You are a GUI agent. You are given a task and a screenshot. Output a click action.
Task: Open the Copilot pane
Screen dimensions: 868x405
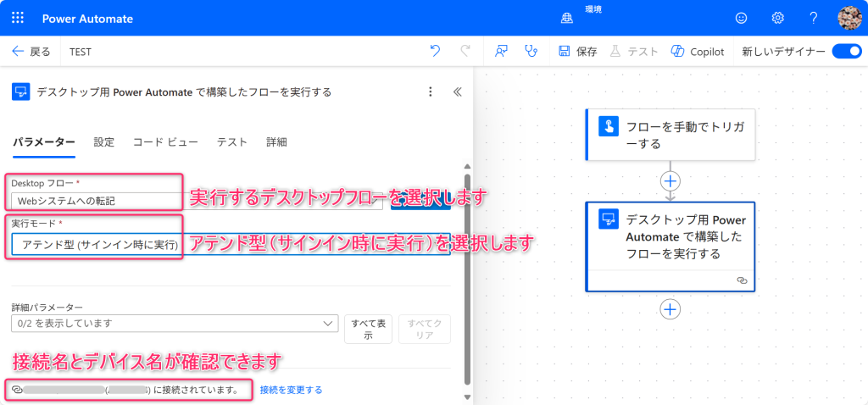tap(697, 52)
